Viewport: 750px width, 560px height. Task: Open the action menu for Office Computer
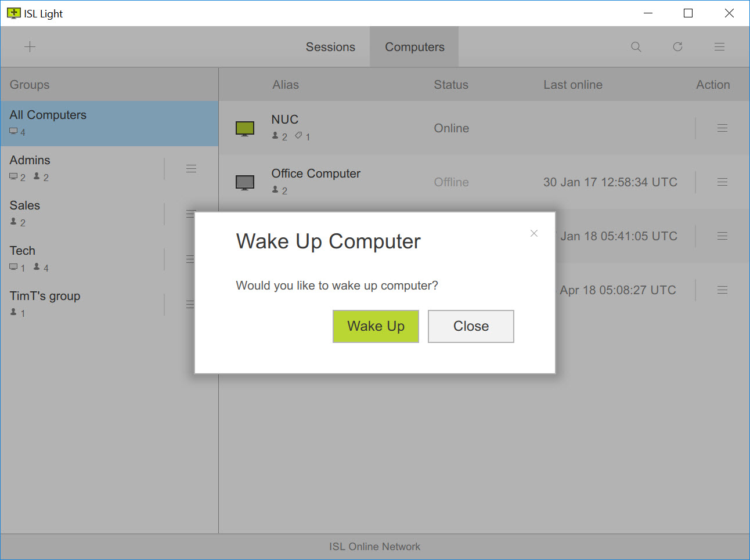[x=722, y=182]
